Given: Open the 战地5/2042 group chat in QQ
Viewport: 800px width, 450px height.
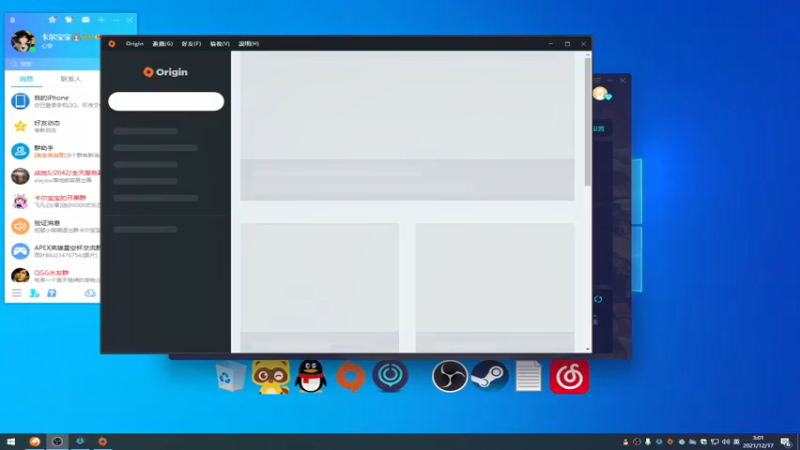Looking at the screenshot, I should pyautogui.click(x=53, y=176).
